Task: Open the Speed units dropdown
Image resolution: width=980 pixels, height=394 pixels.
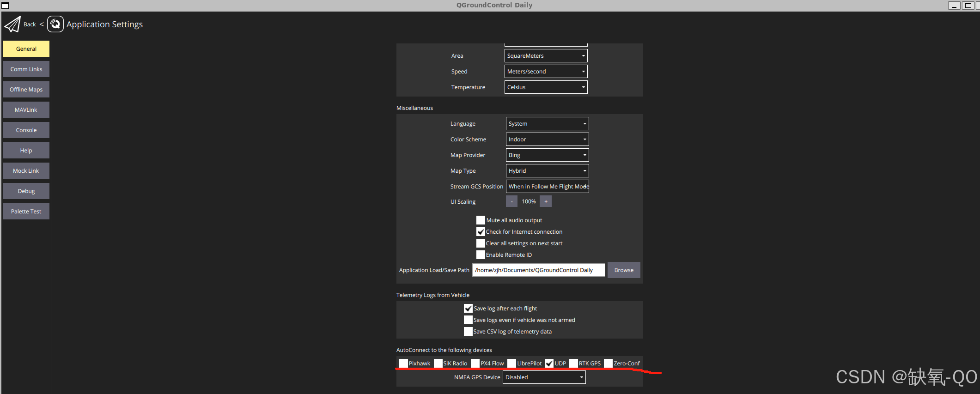Action: pos(546,72)
